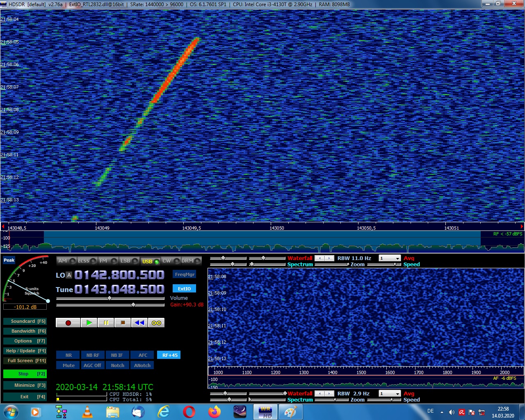Adjust the Gain slider below Volume

point(110,305)
